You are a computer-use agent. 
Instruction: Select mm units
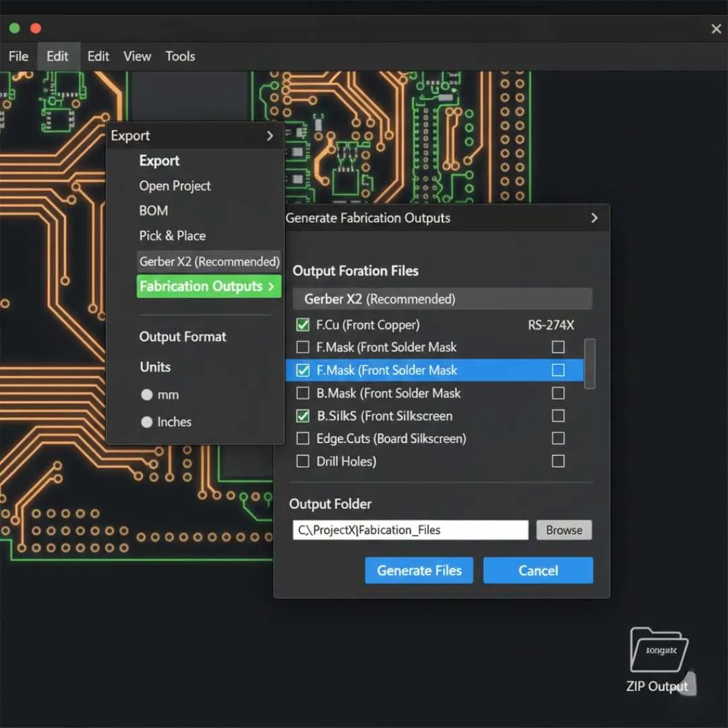(x=146, y=394)
